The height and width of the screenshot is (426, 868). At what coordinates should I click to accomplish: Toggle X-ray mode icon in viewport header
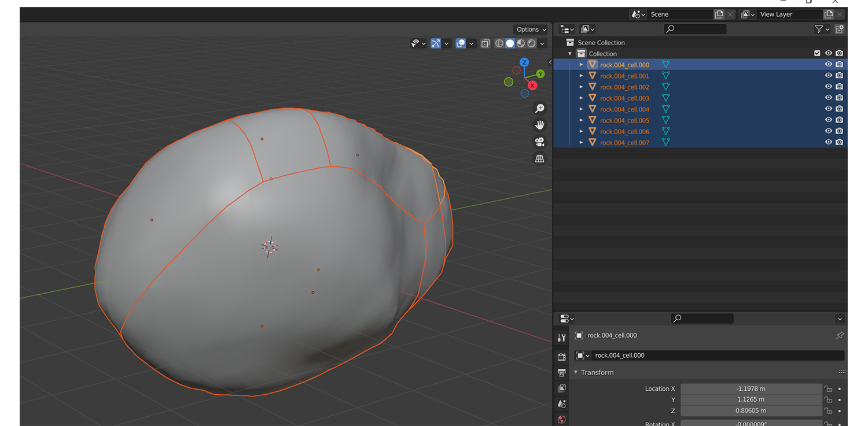coord(485,43)
